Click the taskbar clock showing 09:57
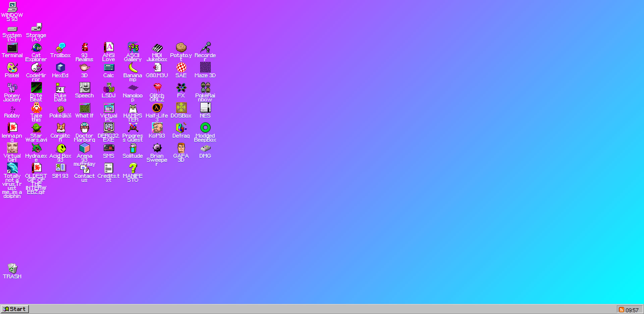This screenshot has height=314, width=644. tap(632, 310)
